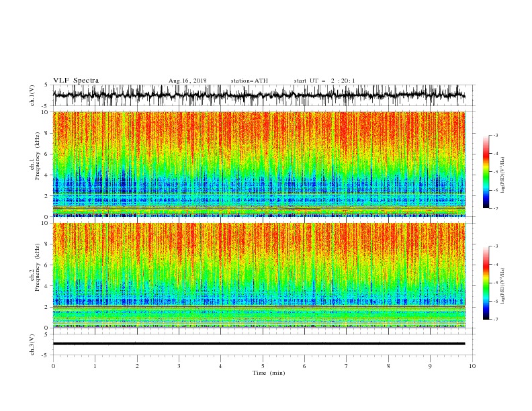Click the "ch.1(V)" axis label

point(32,95)
